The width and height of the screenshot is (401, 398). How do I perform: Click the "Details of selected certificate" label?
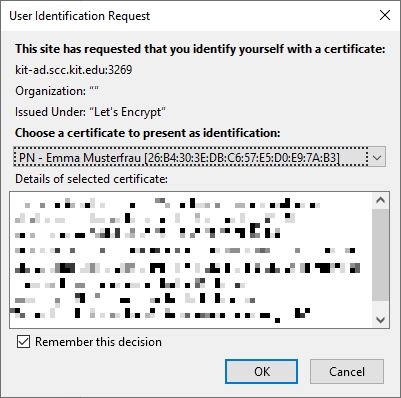pos(91,179)
